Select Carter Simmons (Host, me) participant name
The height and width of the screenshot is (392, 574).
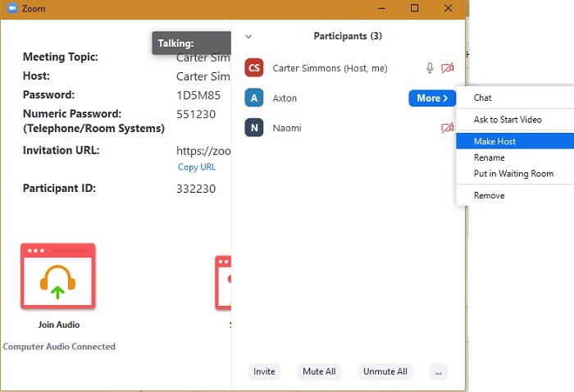point(330,68)
